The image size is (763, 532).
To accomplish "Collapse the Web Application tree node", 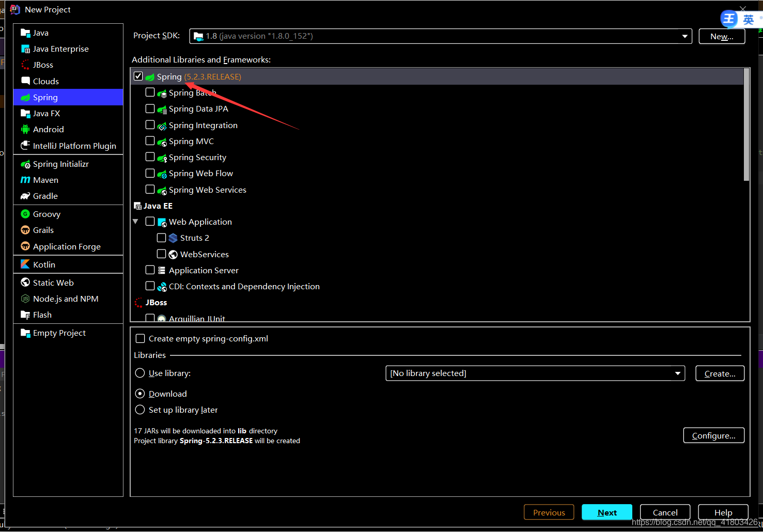I will (x=136, y=222).
